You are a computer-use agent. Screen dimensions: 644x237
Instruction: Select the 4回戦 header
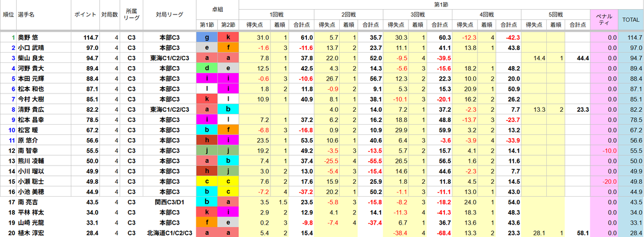pos(487,15)
